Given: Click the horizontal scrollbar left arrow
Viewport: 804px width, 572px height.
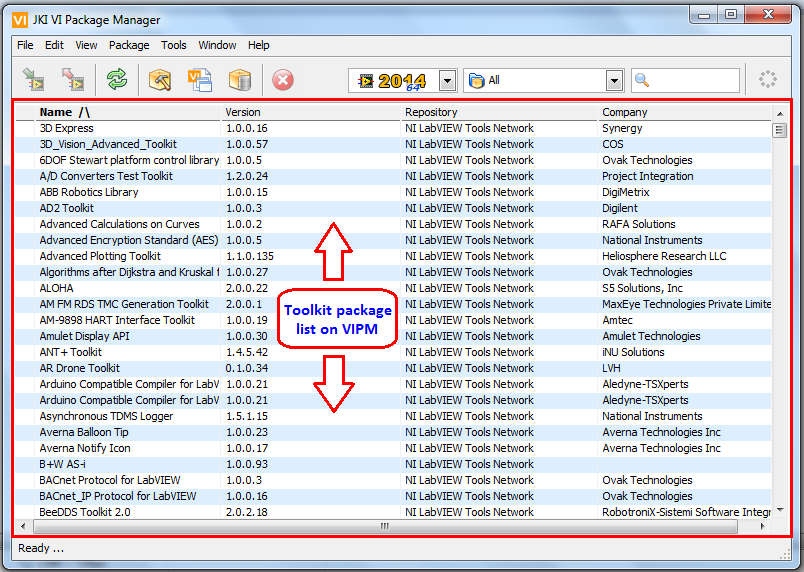Looking at the screenshot, I should tap(23, 526).
